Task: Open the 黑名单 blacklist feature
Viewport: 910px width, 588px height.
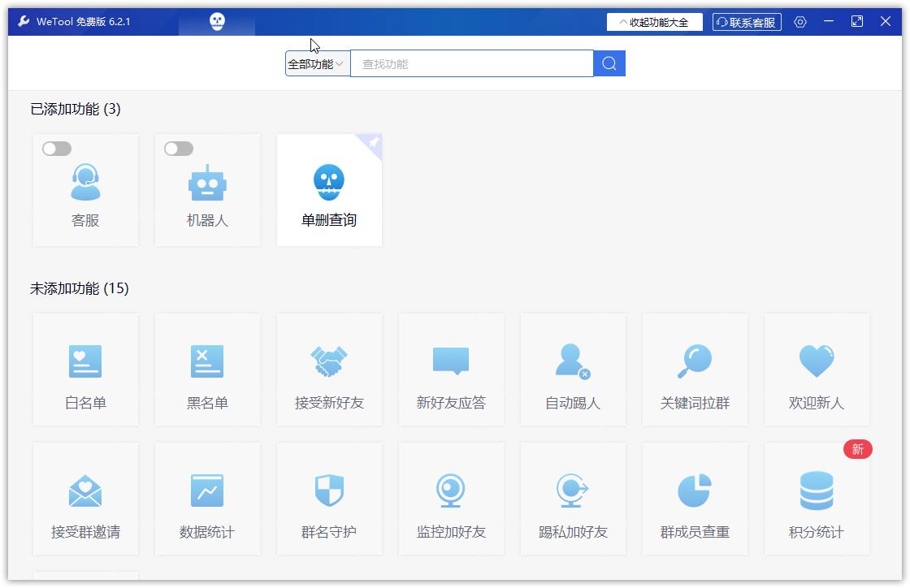Action: 207,370
